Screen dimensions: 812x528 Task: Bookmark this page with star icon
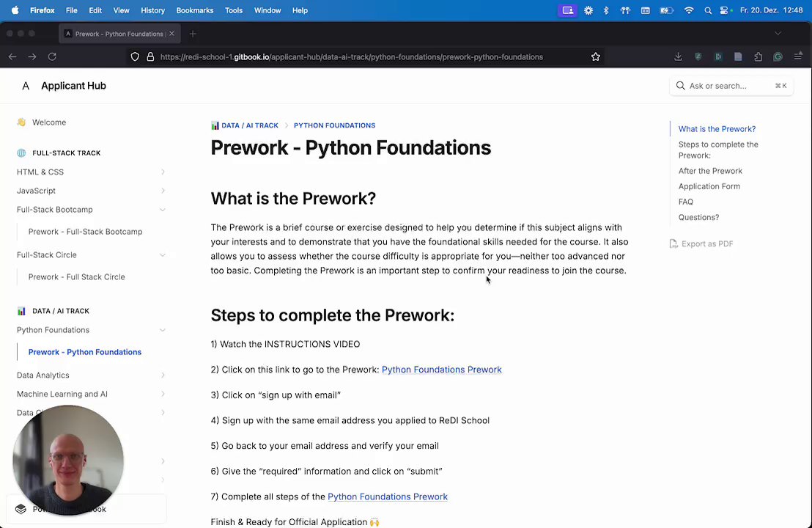point(596,57)
